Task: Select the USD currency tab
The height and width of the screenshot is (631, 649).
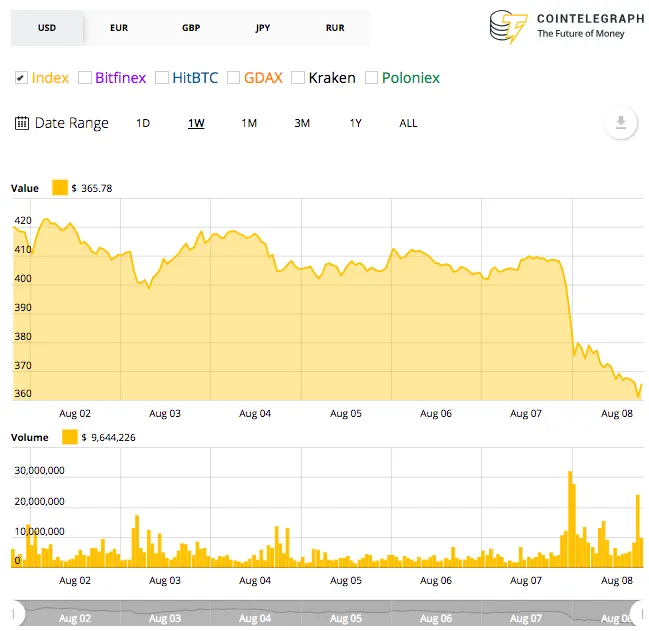Action: pos(47,28)
